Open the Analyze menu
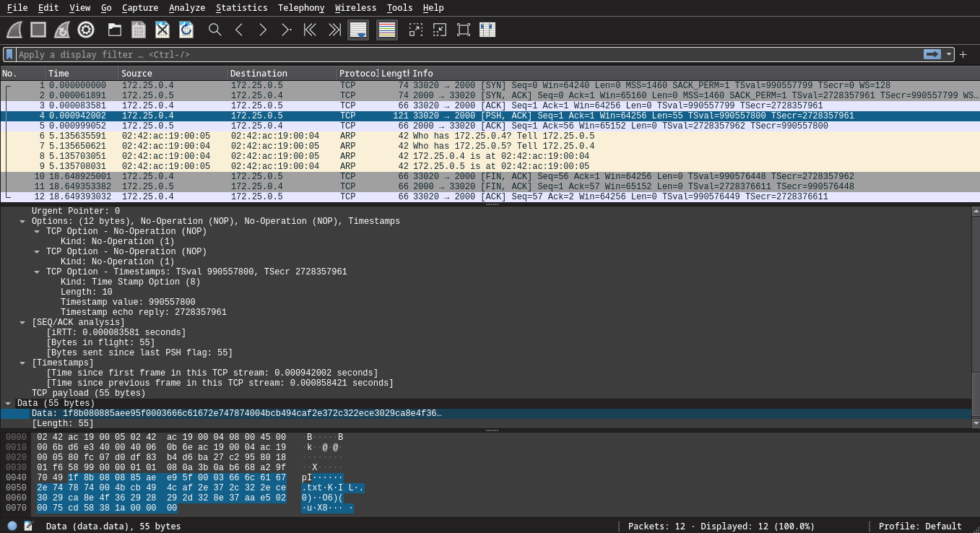The width and height of the screenshot is (980, 533). [x=187, y=8]
